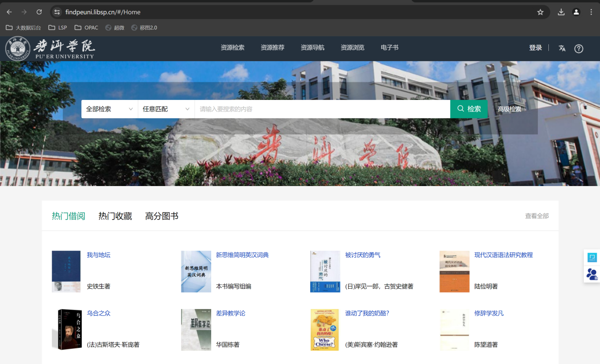The width and height of the screenshot is (600, 364).
Task: Click author text (美)斯宾塞·约翰逊著
Action: pos(371,345)
